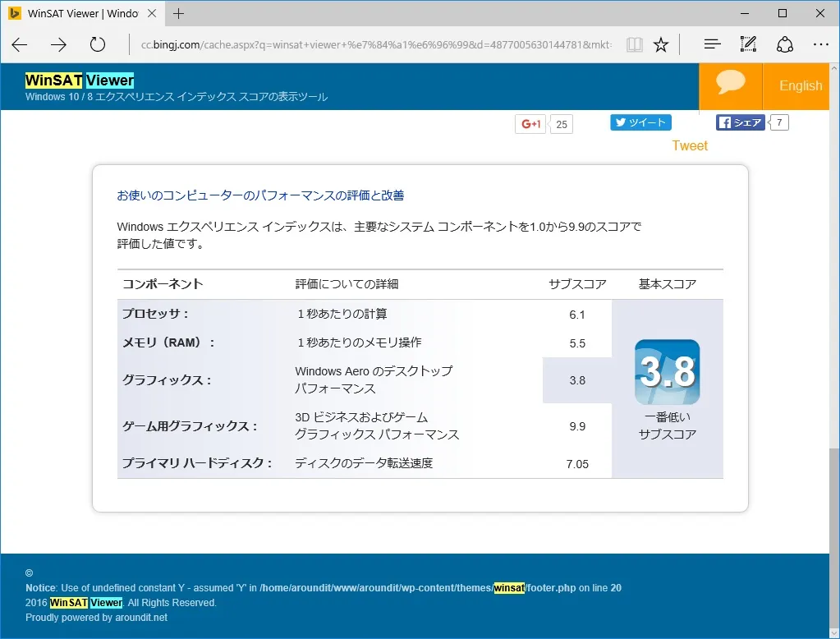Click the Facebook シェア button
The height and width of the screenshot is (639, 840).
pos(741,122)
